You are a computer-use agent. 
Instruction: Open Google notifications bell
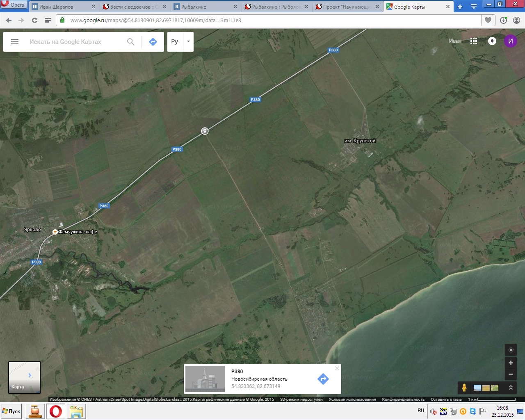(492, 41)
